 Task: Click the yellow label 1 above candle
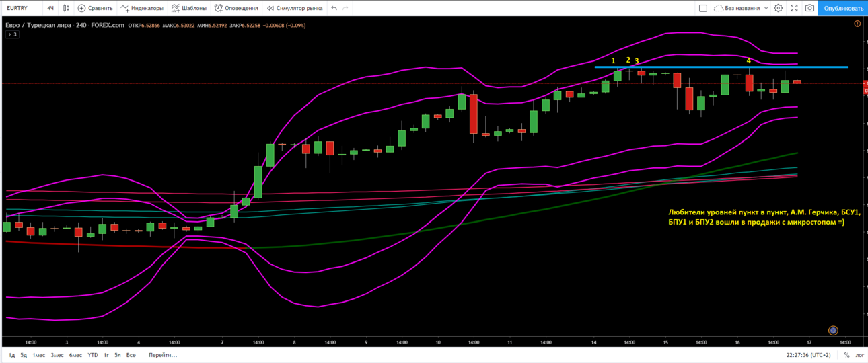pos(613,61)
